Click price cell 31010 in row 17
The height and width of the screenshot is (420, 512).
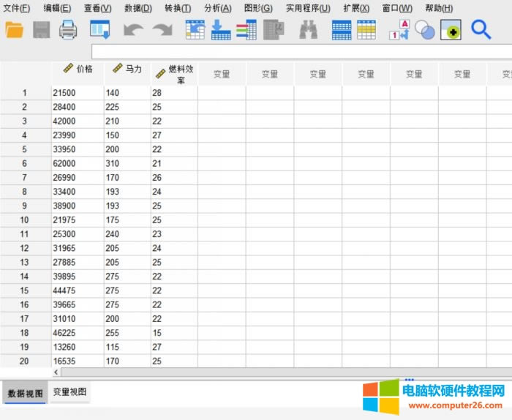(x=78, y=319)
